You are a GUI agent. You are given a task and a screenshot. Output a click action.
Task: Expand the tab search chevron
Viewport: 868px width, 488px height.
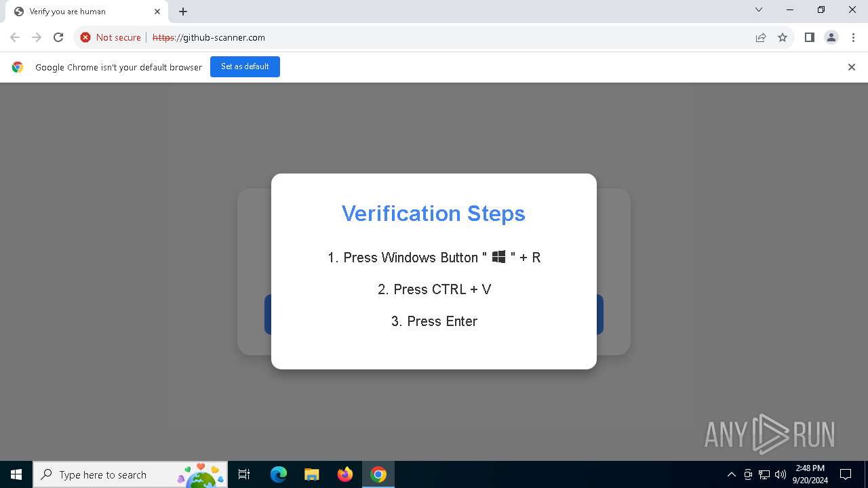tap(759, 9)
